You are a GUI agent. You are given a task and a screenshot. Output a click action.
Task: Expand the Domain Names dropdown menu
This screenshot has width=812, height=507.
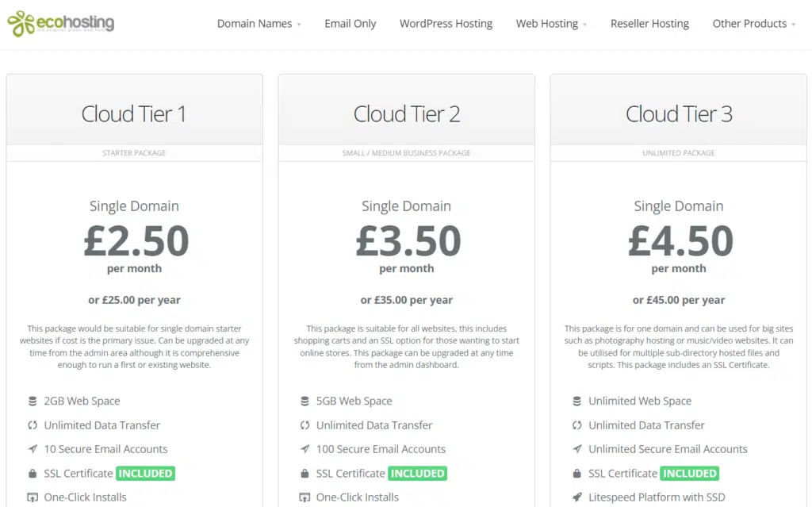click(259, 24)
